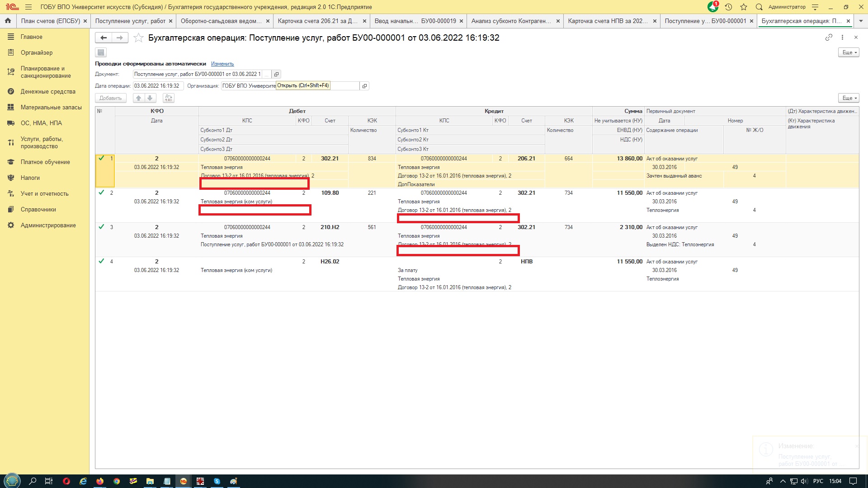This screenshot has width=868, height=488.
Task: Switch to the План счетов (ЕПСБУ) tab
Action: (x=50, y=21)
